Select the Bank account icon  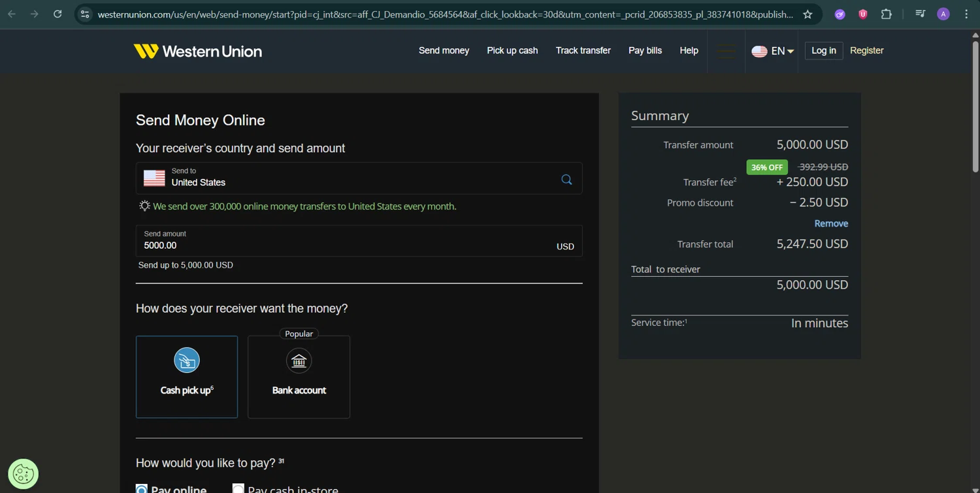point(299,360)
